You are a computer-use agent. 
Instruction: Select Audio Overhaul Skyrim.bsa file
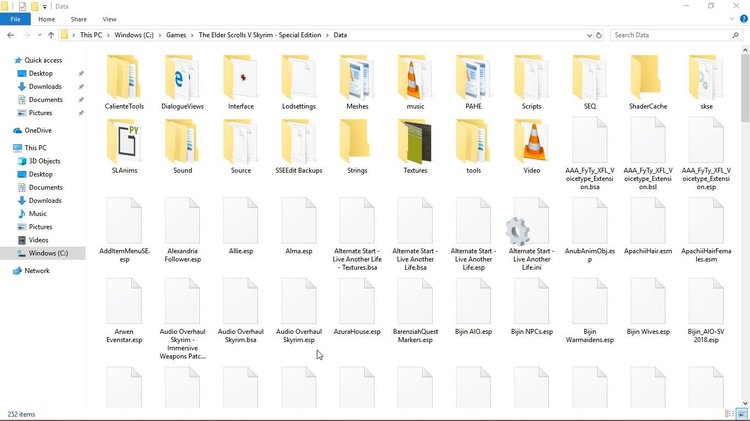click(241, 311)
